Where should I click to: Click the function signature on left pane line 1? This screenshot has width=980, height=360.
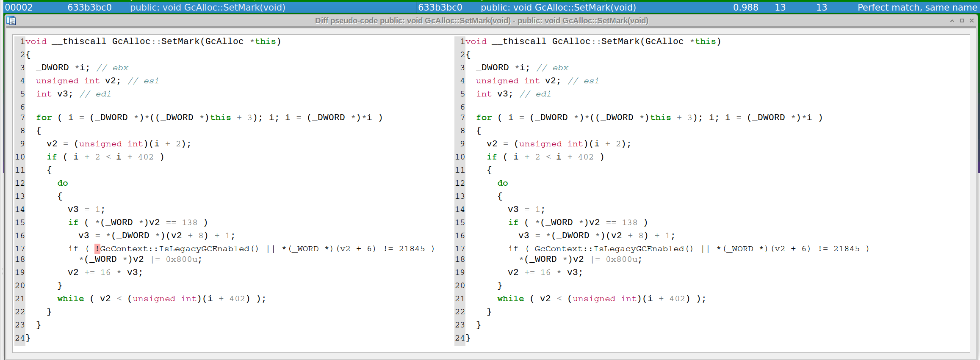(x=153, y=41)
